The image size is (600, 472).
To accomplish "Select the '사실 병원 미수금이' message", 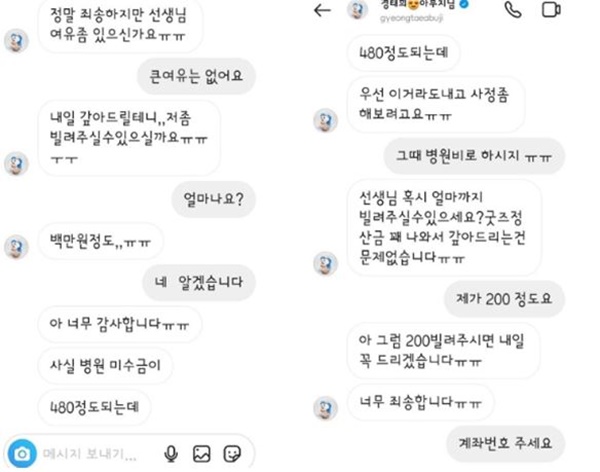I will tap(105, 366).
